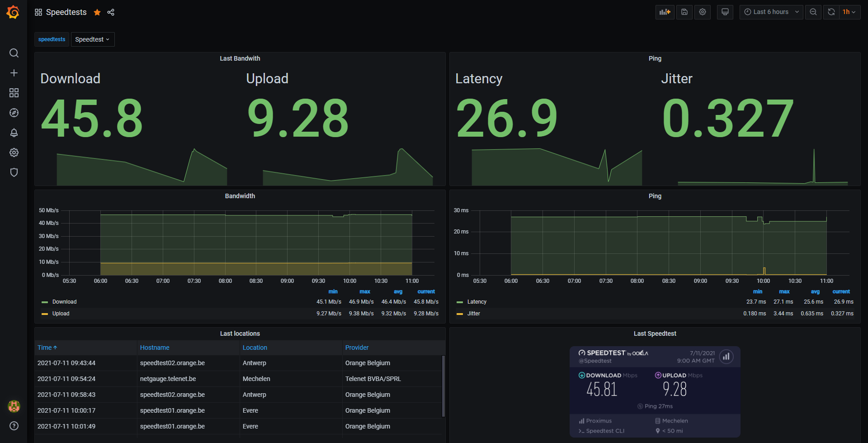Share the Speedtests dashboard

point(111,12)
